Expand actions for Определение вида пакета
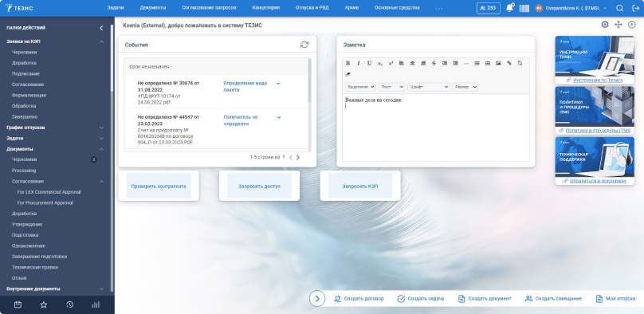Image resolution: width=644 pixels, height=314 pixels. click(x=278, y=84)
